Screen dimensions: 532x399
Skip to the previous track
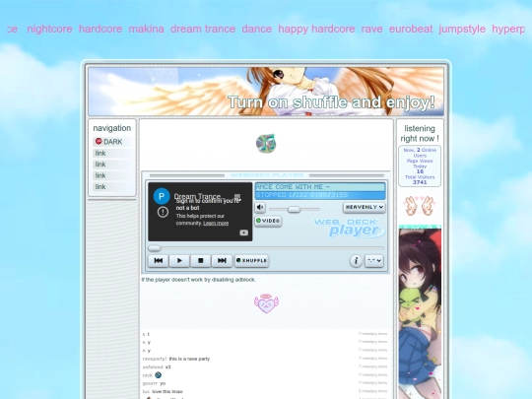pos(158,260)
